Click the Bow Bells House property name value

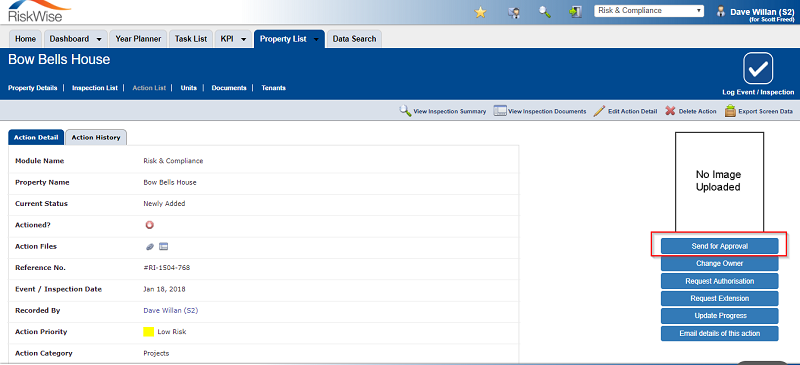pyautogui.click(x=170, y=182)
